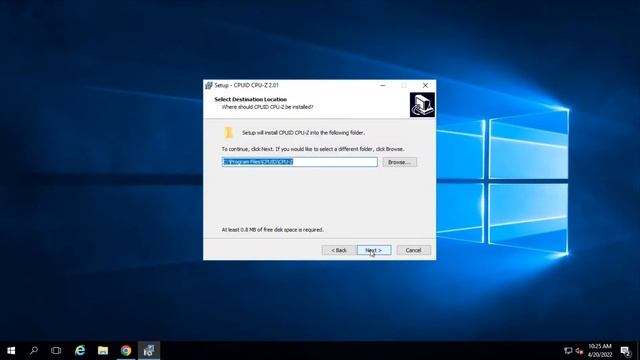Open Task View from the taskbar

(x=56, y=351)
